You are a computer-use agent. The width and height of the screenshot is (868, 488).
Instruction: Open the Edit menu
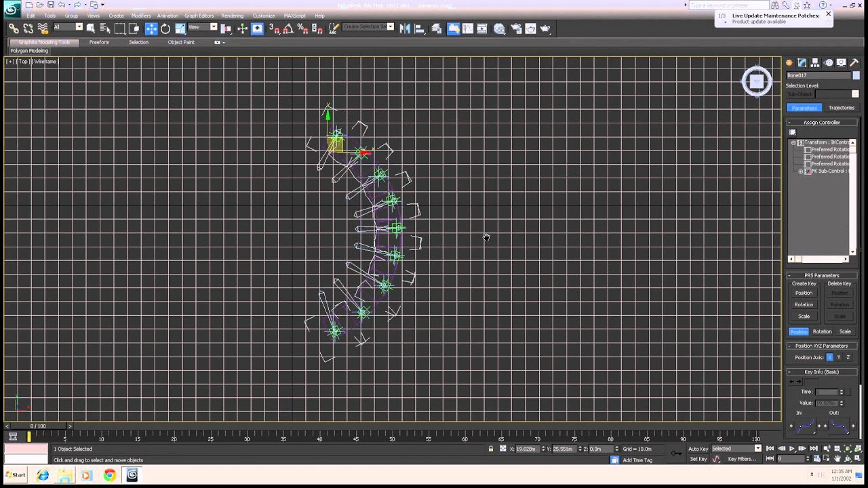point(31,16)
